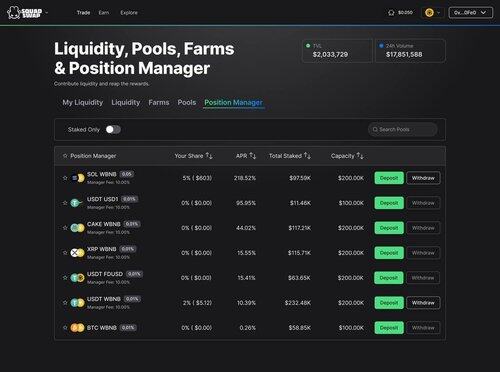Image resolution: width=500 pixels, height=372 pixels.
Task: Click the star in Position Manager column header
Action: tap(65, 156)
